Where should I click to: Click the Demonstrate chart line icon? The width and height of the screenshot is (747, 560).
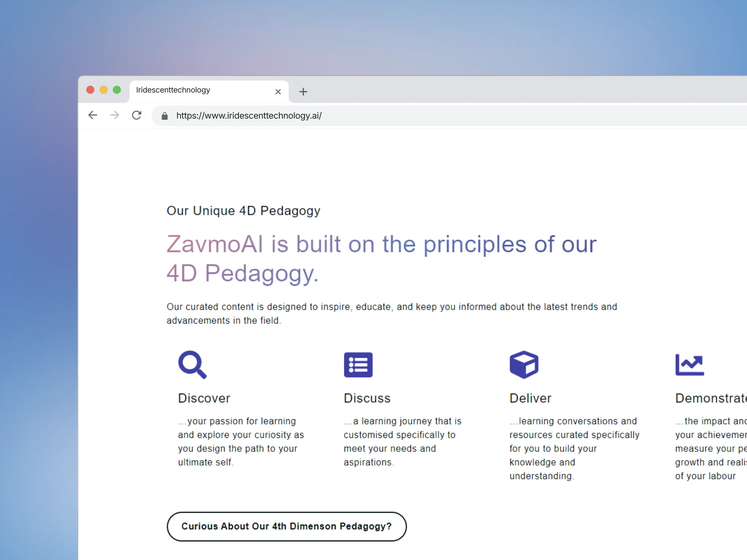689,364
